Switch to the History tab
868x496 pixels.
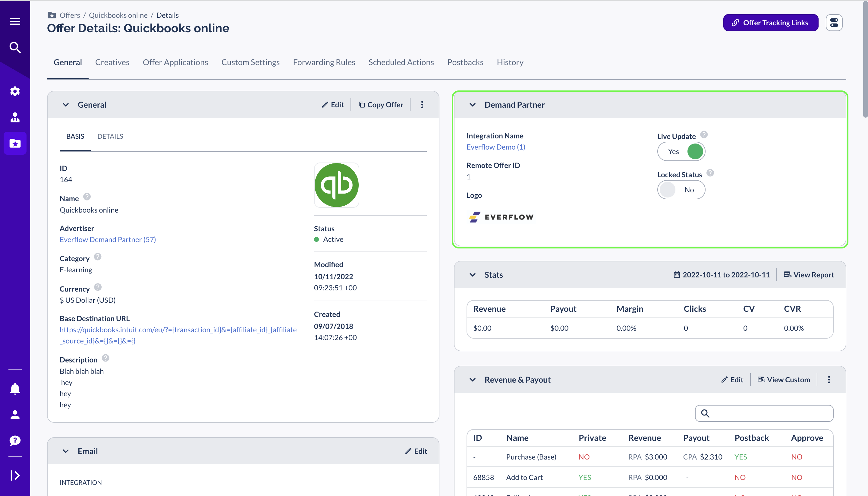pos(510,62)
